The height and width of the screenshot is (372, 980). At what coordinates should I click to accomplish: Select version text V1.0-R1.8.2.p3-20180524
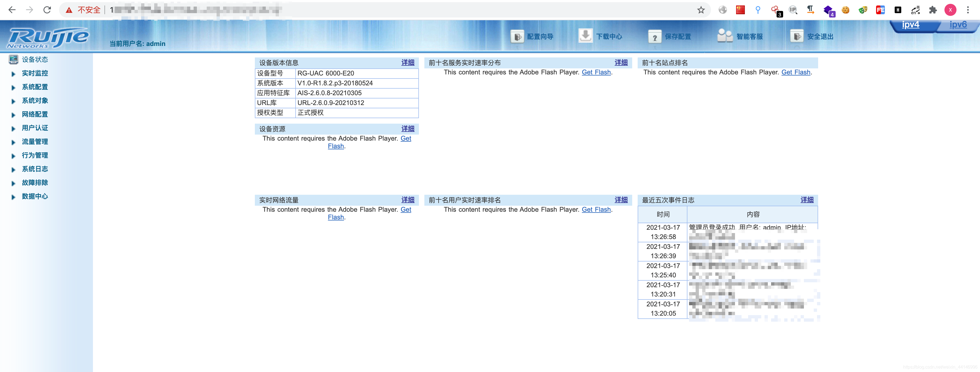(x=335, y=83)
